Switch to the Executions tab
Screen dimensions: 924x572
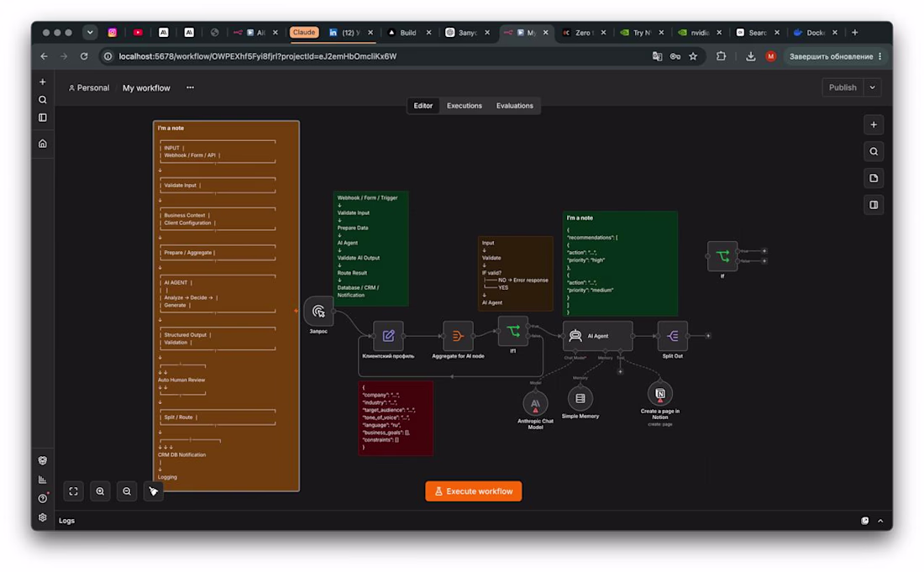pos(465,106)
